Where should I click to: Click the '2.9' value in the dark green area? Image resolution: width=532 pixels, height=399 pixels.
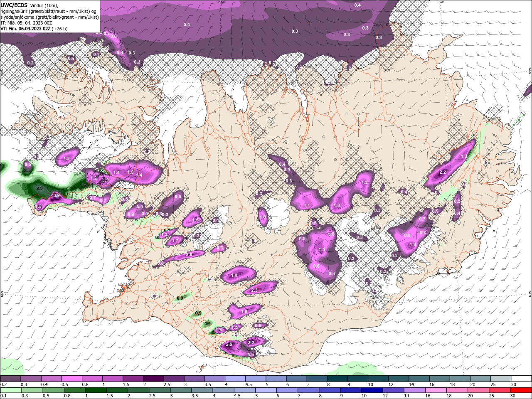point(39,188)
